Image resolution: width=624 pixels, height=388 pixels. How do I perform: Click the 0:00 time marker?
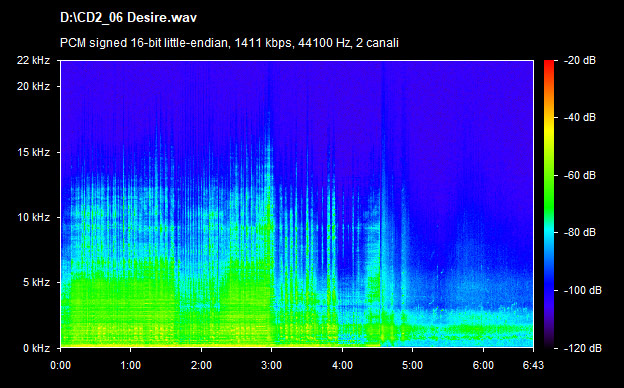pos(60,365)
